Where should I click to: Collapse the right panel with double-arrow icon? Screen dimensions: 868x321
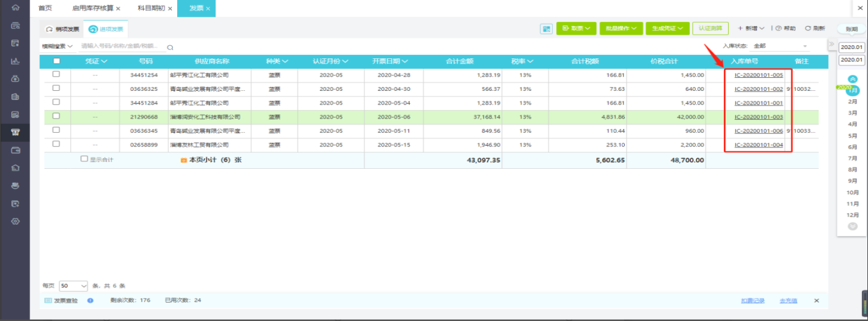pyautogui.click(x=831, y=45)
